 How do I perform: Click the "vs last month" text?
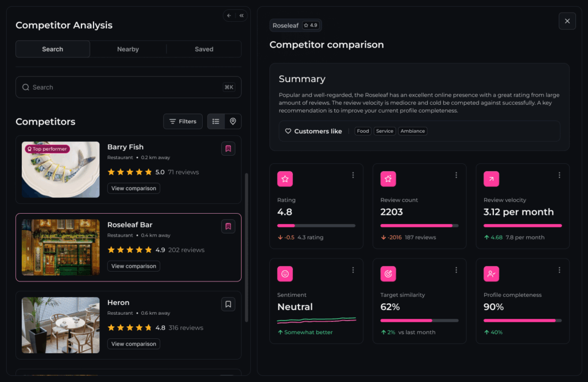click(417, 333)
